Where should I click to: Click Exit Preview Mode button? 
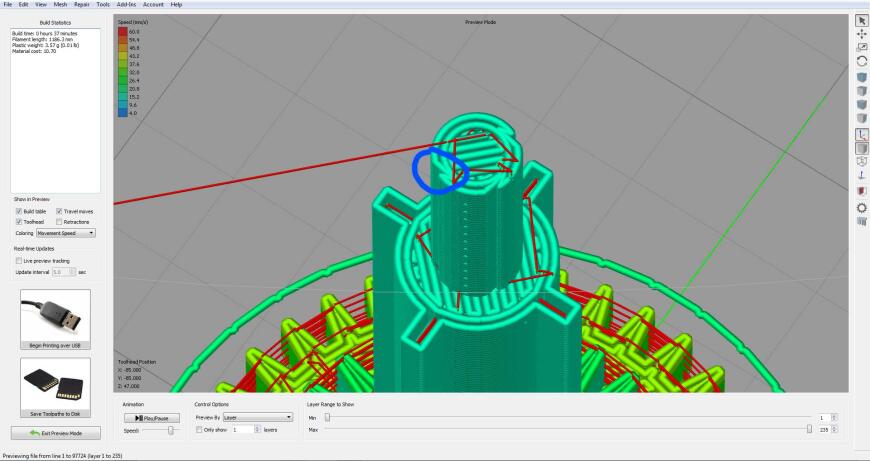pos(55,433)
